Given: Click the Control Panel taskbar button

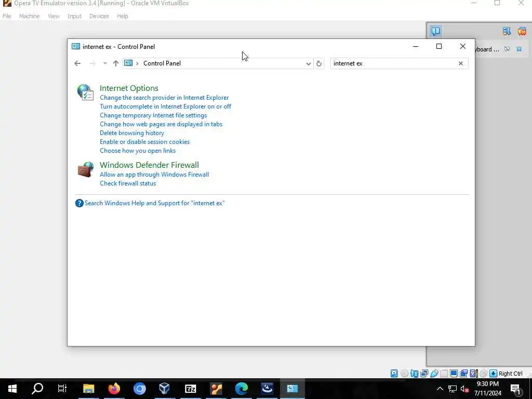Looking at the screenshot, I should [292, 389].
